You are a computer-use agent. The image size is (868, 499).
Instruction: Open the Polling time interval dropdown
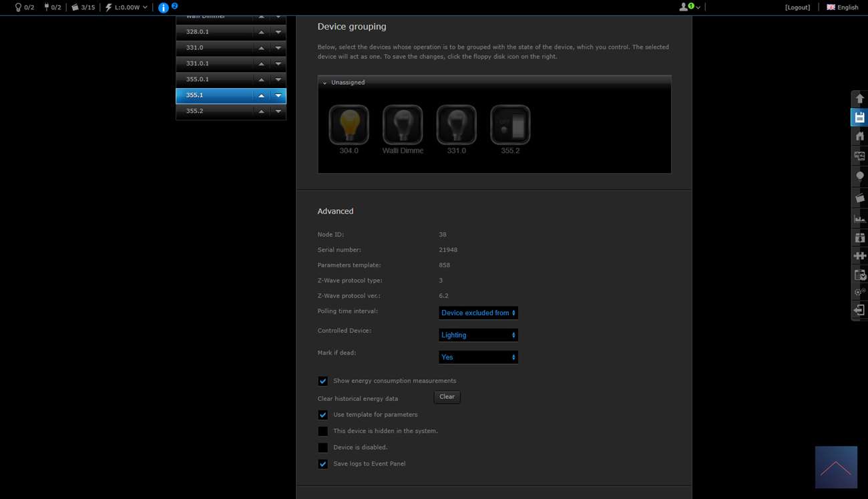pos(478,313)
